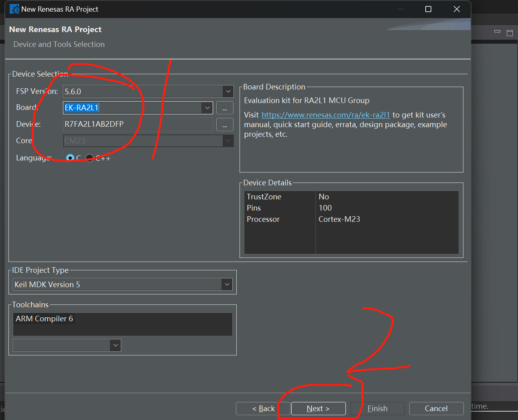Viewport: 518px width, 420px height.
Task: Maximize the background IDE view panel
Action: pyautogui.click(x=510, y=33)
